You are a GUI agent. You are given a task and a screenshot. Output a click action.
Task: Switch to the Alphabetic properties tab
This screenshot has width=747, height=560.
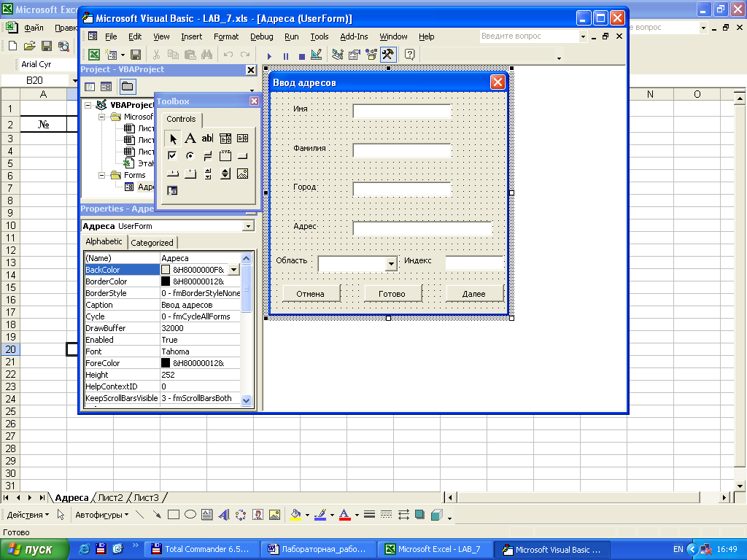[104, 241]
